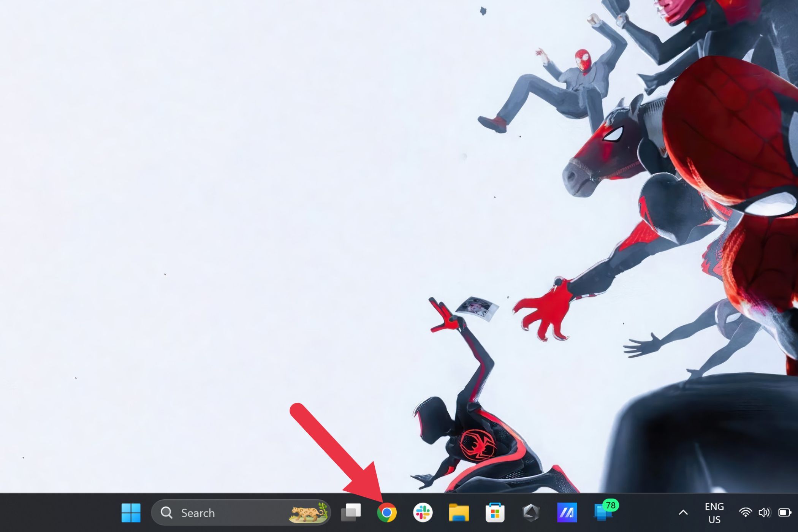Open the Wi-Fi network settings
The width and height of the screenshot is (798, 532).
tap(745, 513)
